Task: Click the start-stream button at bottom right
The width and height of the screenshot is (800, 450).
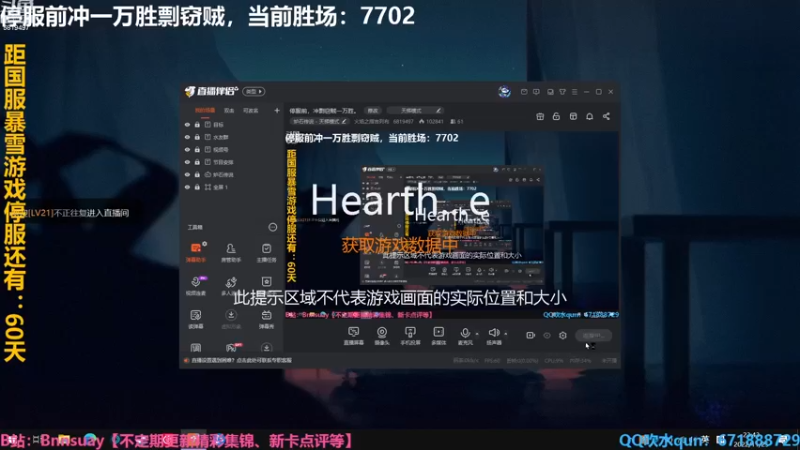Action: (x=593, y=335)
